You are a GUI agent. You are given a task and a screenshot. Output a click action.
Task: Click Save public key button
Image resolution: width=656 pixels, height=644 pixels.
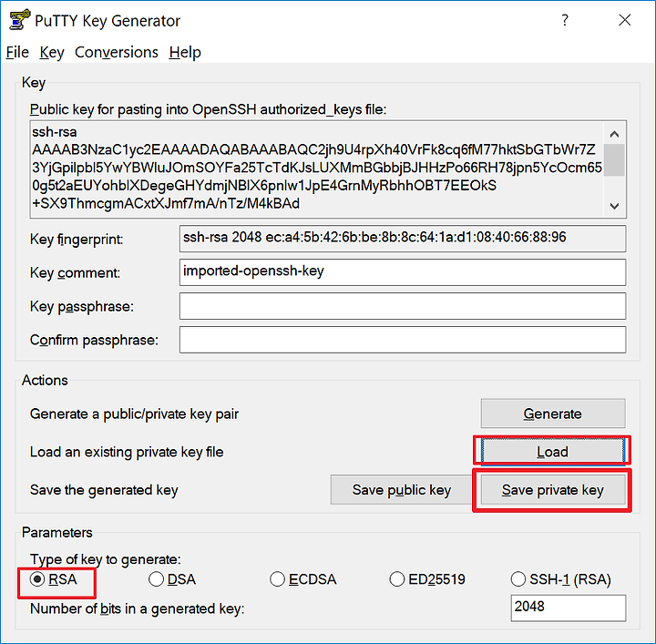pyautogui.click(x=402, y=490)
